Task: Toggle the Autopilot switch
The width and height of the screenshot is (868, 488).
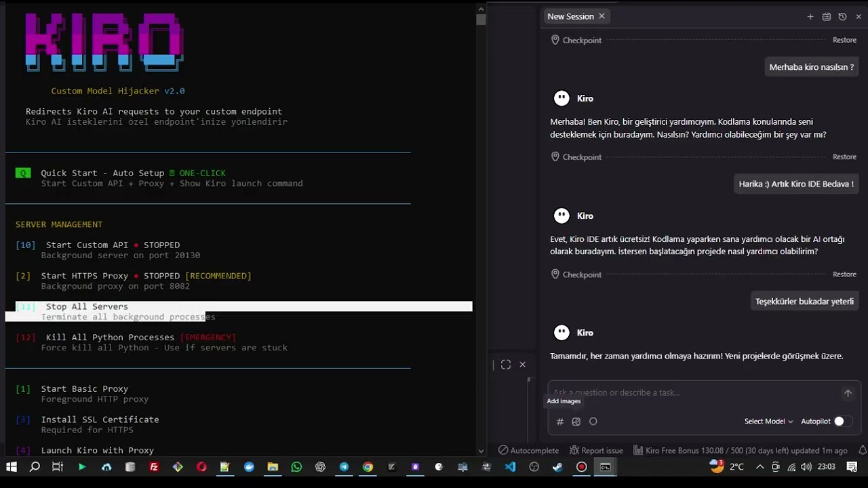Action: [843, 422]
